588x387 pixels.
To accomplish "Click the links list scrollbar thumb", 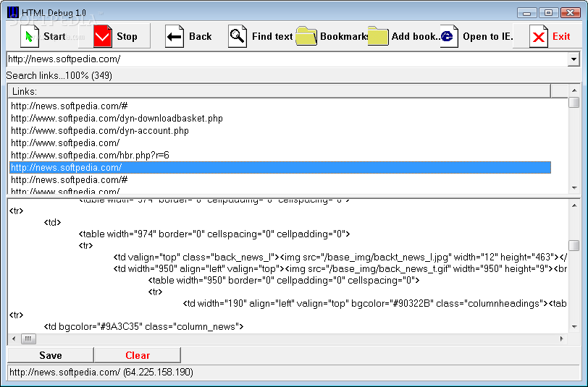I will (x=574, y=102).
